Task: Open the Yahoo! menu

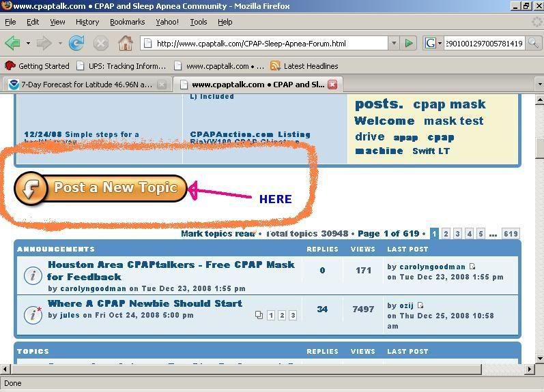Action: click(x=167, y=22)
